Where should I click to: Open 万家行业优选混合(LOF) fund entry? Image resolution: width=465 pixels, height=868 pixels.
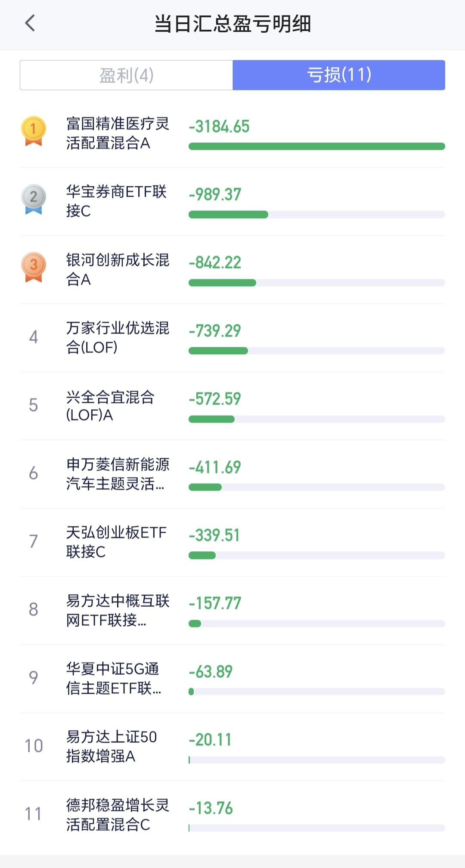click(232, 338)
